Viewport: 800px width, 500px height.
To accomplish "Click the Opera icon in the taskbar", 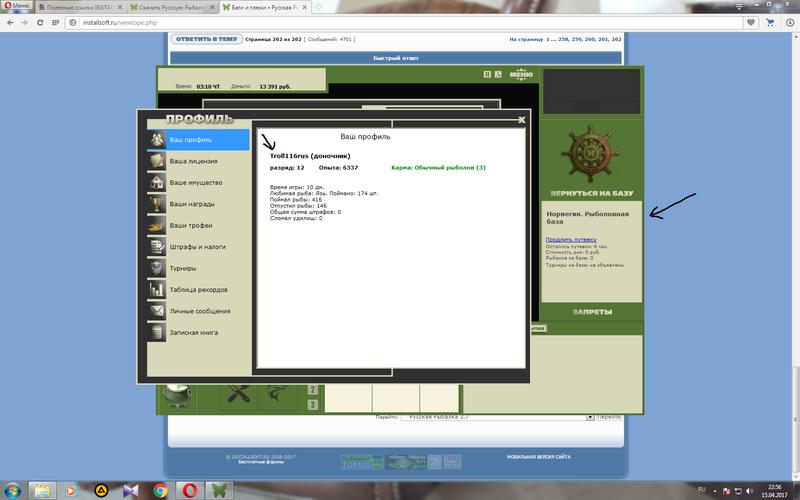I will [x=189, y=491].
